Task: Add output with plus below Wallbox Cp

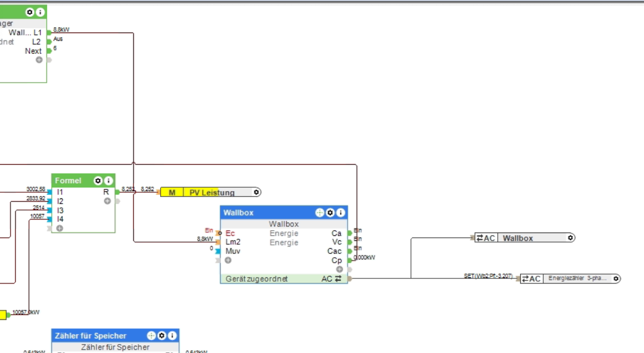Action: click(339, 269)
